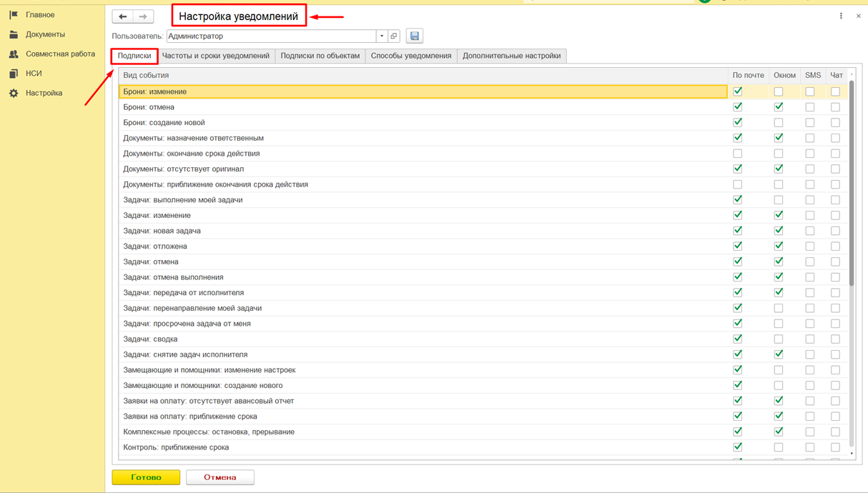Open the Настройка gear section
Image resolution: width=868 pixels, height=493 pixels.
14,93
